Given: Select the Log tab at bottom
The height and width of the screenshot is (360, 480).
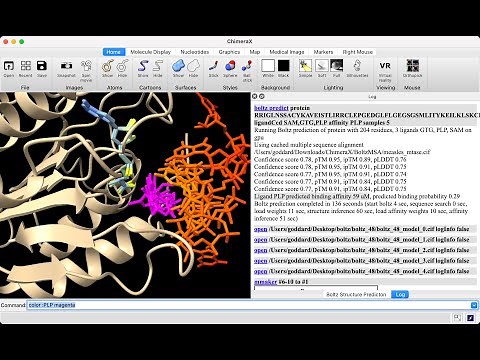Looking at the screenshot, I should pyautogui.click(x=400, y=295).
